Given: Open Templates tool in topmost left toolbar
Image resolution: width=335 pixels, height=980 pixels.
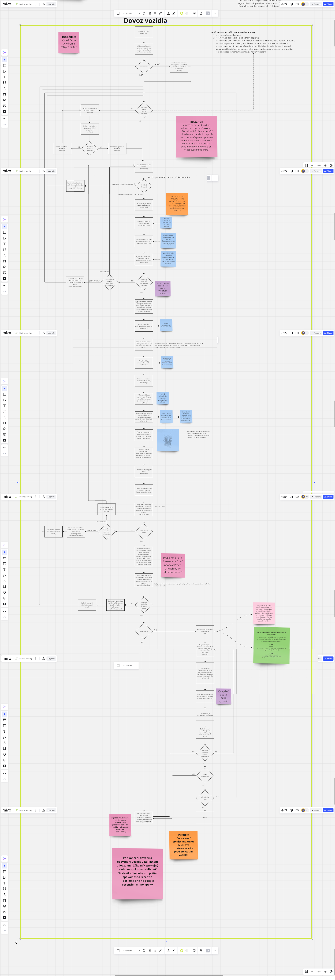Looking at the screenshot, I should [x=5, y=66].
